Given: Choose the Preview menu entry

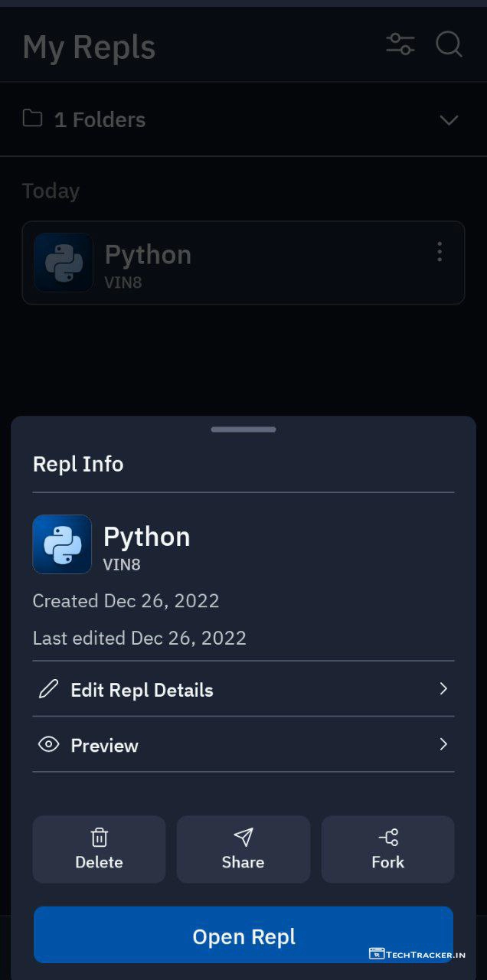Looking at the screenshot, I should point(105,746).
